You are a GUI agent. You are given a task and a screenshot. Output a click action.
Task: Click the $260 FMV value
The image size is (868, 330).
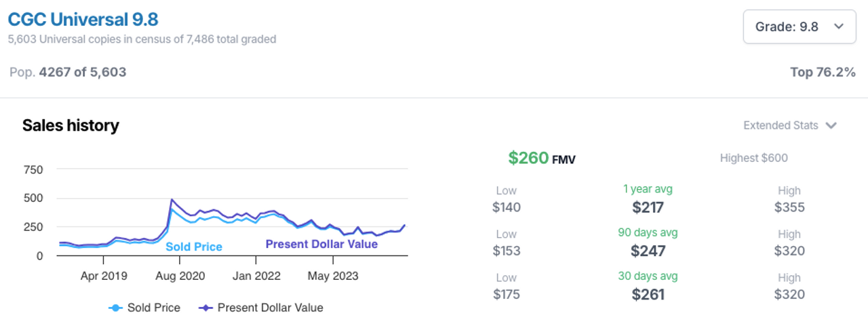click(542, 159)
